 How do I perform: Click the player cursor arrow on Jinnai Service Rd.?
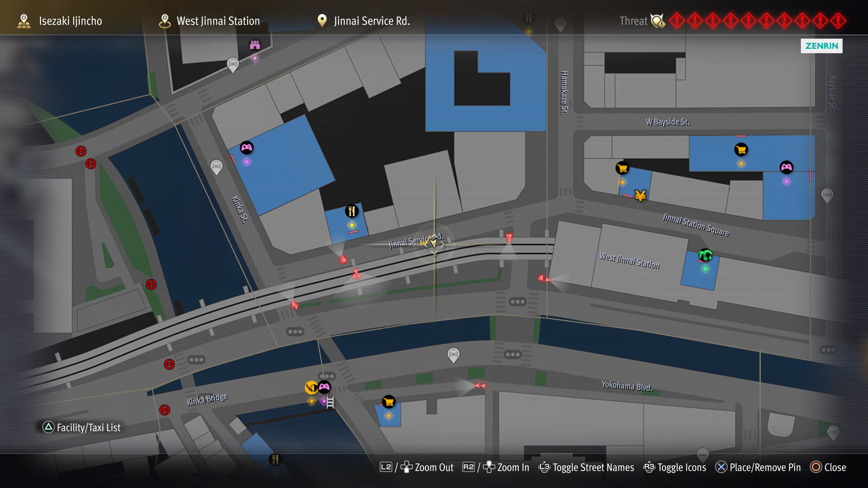point(434,242)
